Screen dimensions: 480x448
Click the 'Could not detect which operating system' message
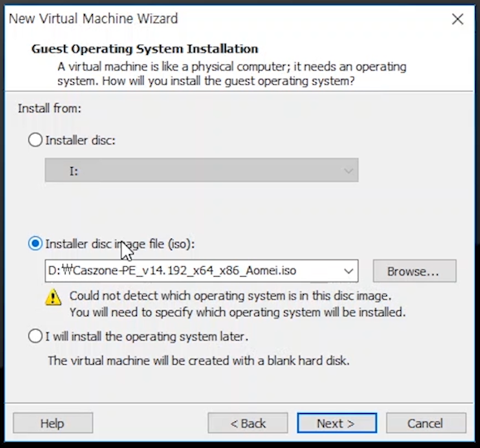(x=231, y=296)
